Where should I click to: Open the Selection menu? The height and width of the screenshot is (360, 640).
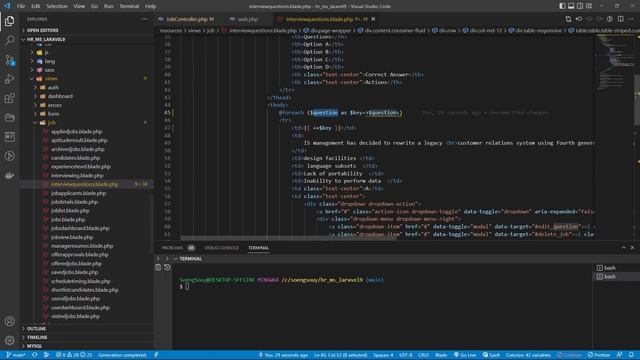click(57, 6)
